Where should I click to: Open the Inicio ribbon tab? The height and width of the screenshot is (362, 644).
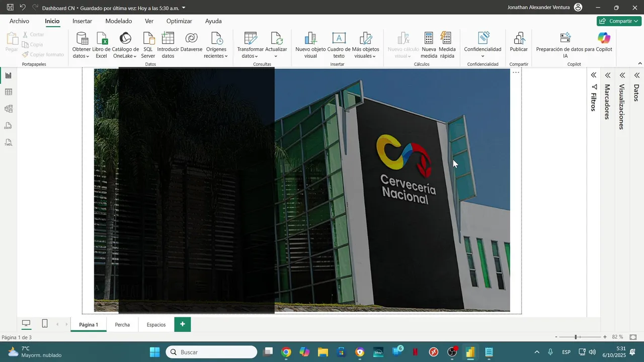click(52, 21)
